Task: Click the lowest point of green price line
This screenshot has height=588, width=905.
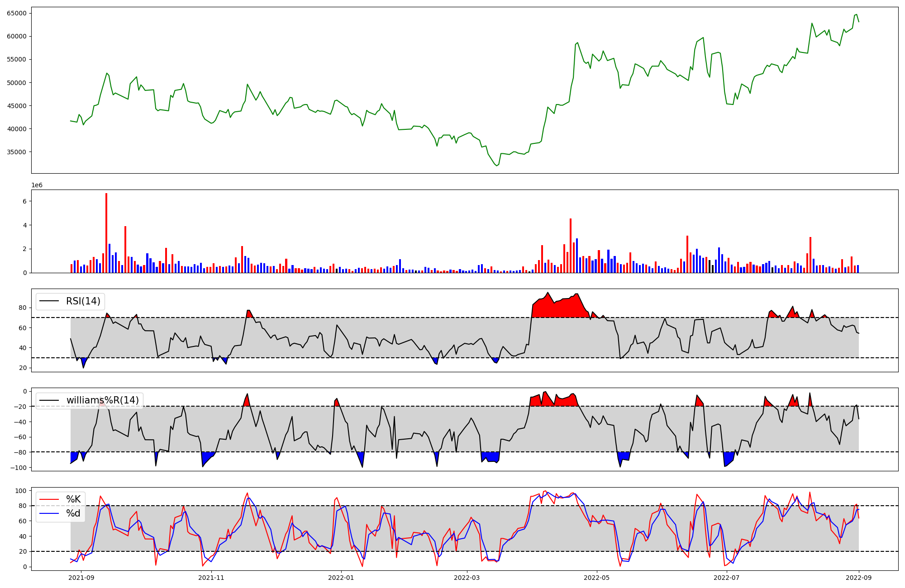Action: click(x=496, y=166)
